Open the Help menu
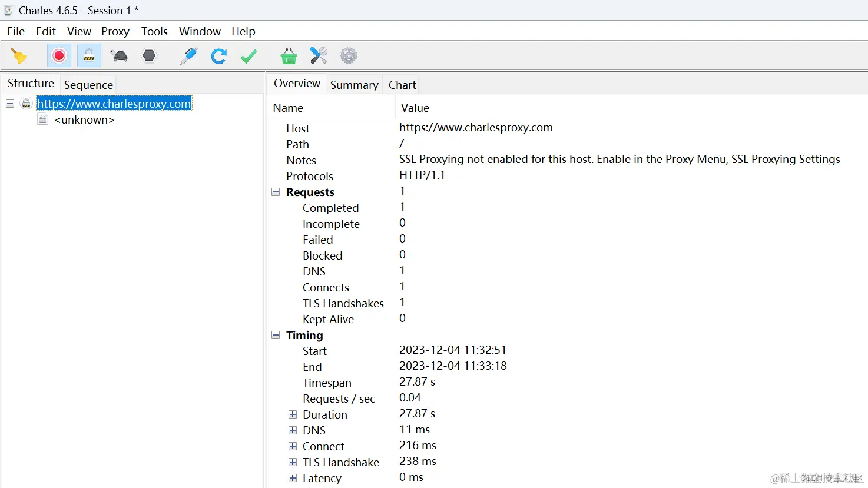Viewport: 868px width, 488px height. (x=243, y=31)
